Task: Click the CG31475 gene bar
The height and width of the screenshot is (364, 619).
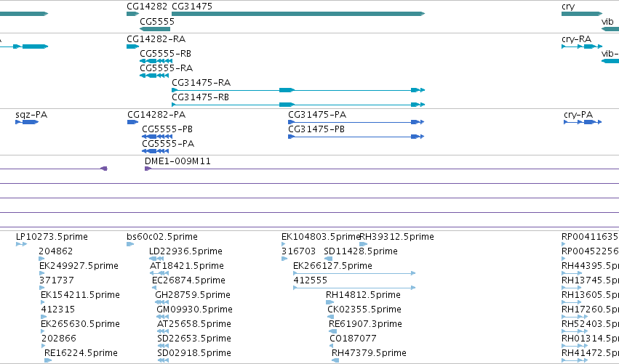Action: coord(298,14)
